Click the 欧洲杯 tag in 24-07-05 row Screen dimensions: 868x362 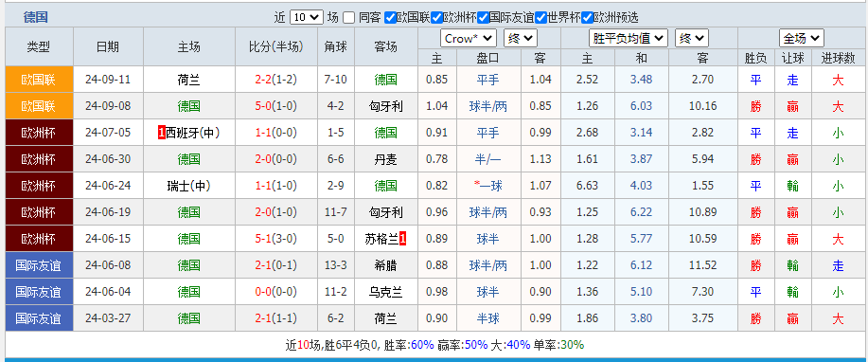39,133
